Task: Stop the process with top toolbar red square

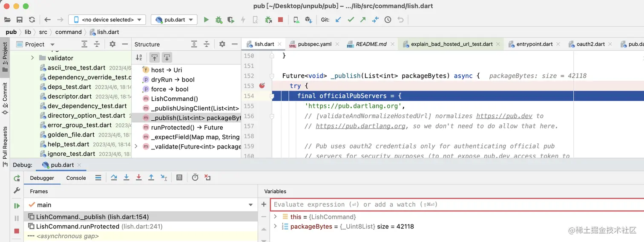Action: pyautogui.click(x=281, y=20)
